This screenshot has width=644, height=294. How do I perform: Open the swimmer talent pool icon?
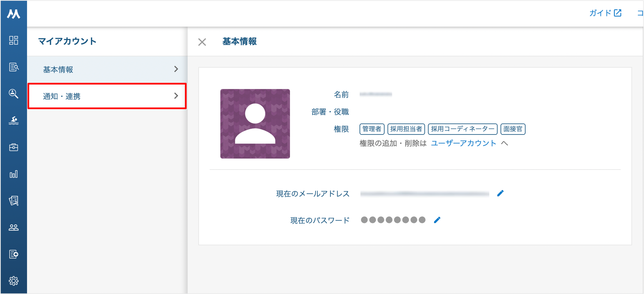click(14, 120)
